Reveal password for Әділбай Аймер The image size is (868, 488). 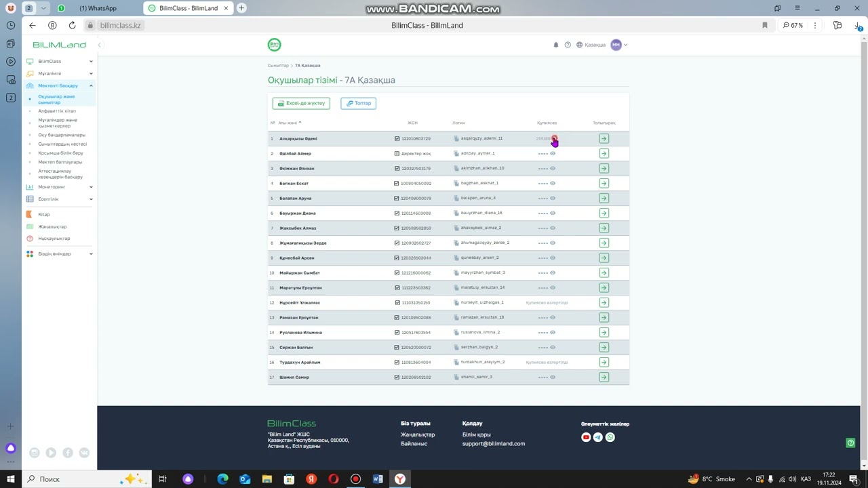[553, 153]
